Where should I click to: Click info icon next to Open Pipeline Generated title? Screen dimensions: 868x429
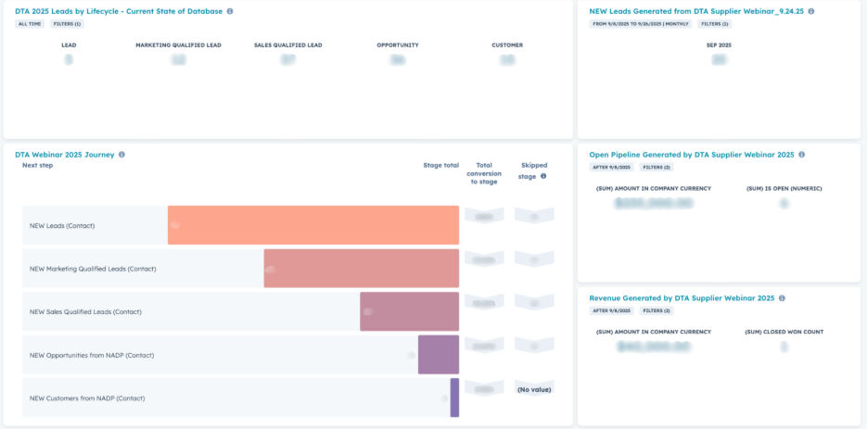pos(802,155)
